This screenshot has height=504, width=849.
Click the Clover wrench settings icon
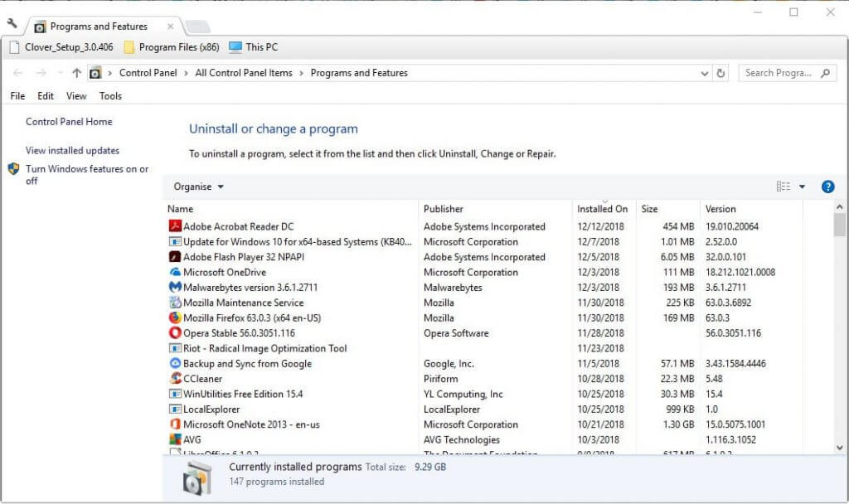pos(12,23)
